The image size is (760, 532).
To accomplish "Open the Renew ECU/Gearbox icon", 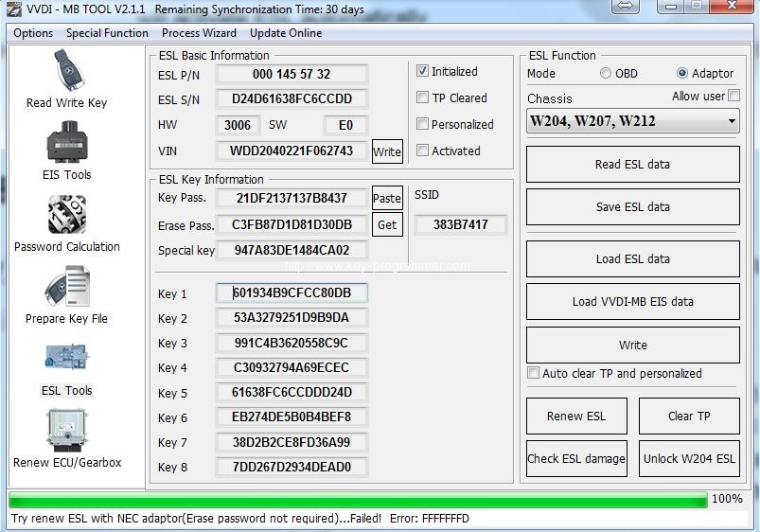I will coord(66,432).
